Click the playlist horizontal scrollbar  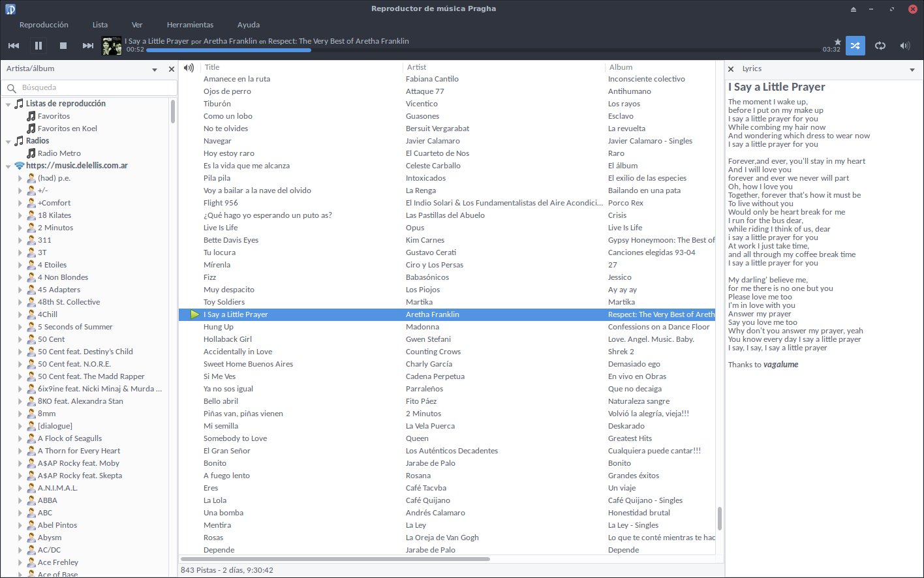coord(335,559)
